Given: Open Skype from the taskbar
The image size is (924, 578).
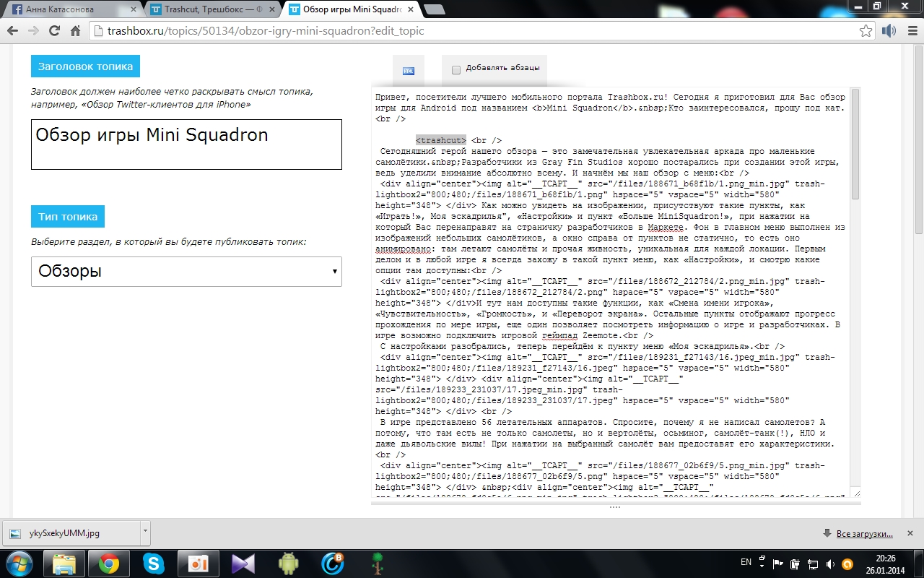Looking at the screenshot, I should (154, 563).
